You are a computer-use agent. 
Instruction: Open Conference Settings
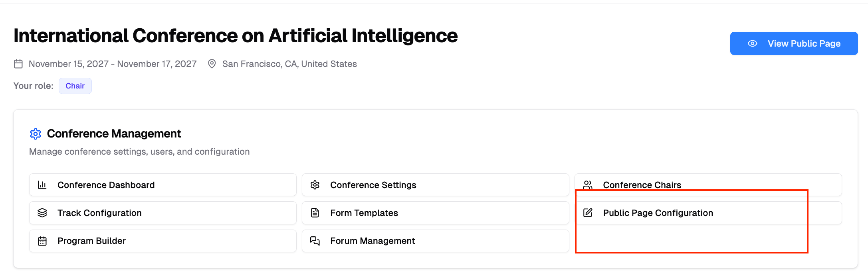coord(435,185)
